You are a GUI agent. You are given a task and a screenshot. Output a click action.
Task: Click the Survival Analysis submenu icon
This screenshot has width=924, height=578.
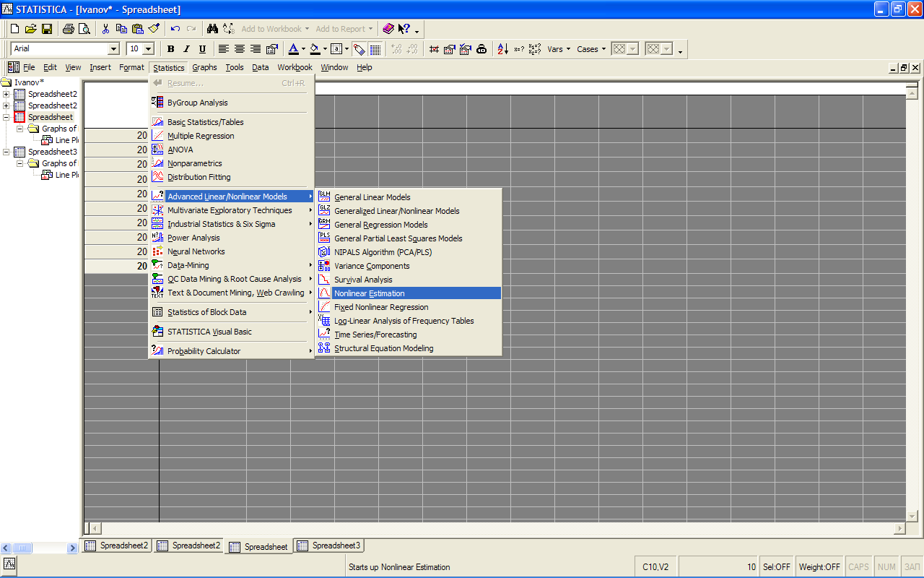[324, 280]
